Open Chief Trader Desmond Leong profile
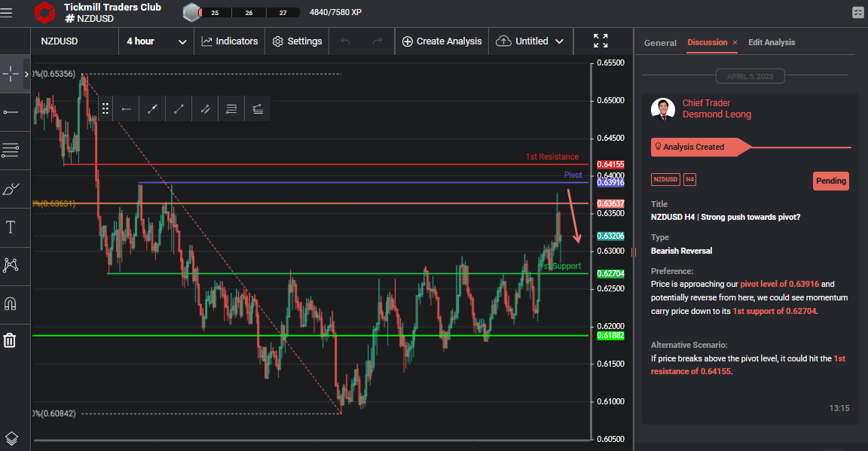Screen dimensions: 868x451 tap(717, 108)
